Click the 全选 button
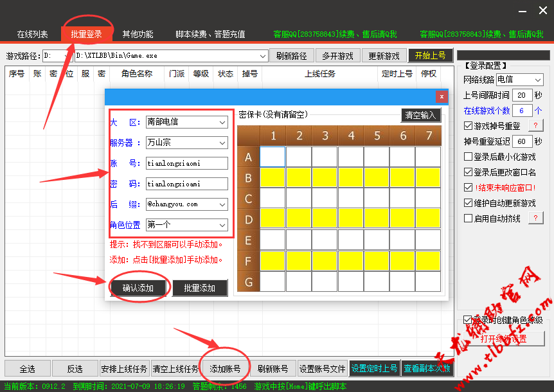Screen dimensions: 554x392 28,369
